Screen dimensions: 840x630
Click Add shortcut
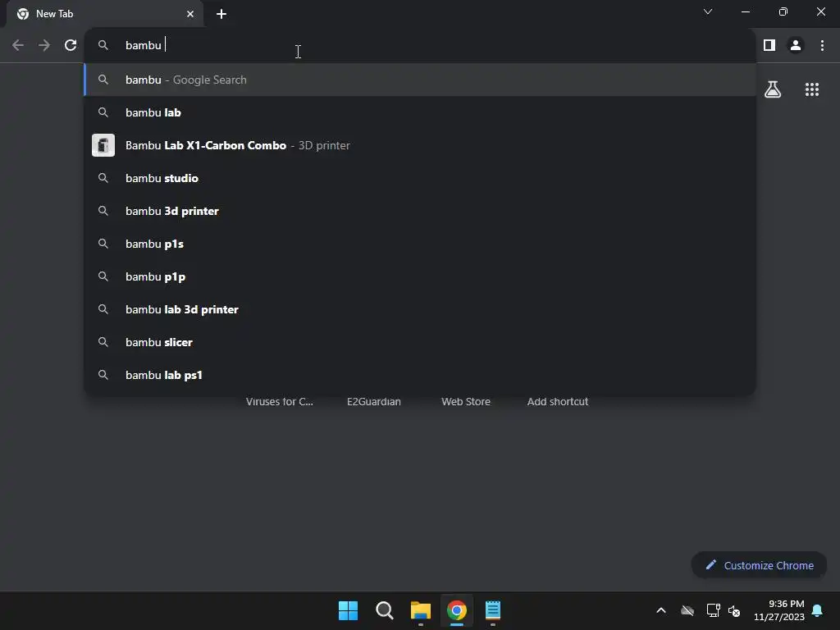[557, 401]
